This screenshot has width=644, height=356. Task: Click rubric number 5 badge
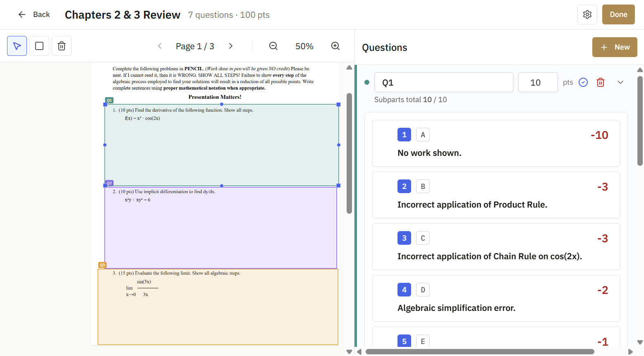tap(404, 341)
